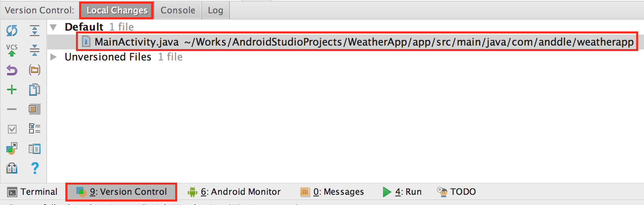This screenshot has width=644, height=205.
Task: Switch to the Local Changes tab
Action: pos(117,10)
